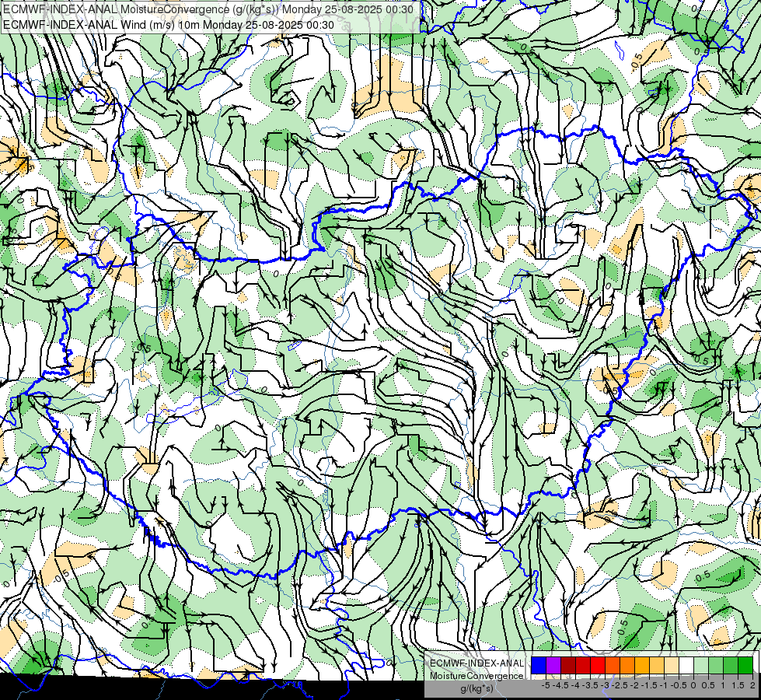Click the '-3.5' tick label on legend scale
The height and width of the screenshot is (700, 761).
(590, 685)
